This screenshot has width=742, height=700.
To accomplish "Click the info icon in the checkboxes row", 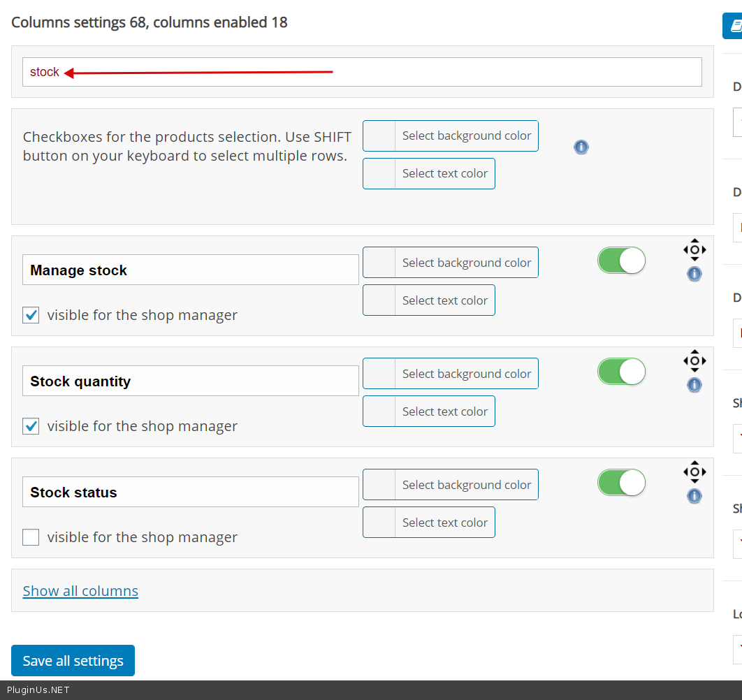I will (581, 147).
